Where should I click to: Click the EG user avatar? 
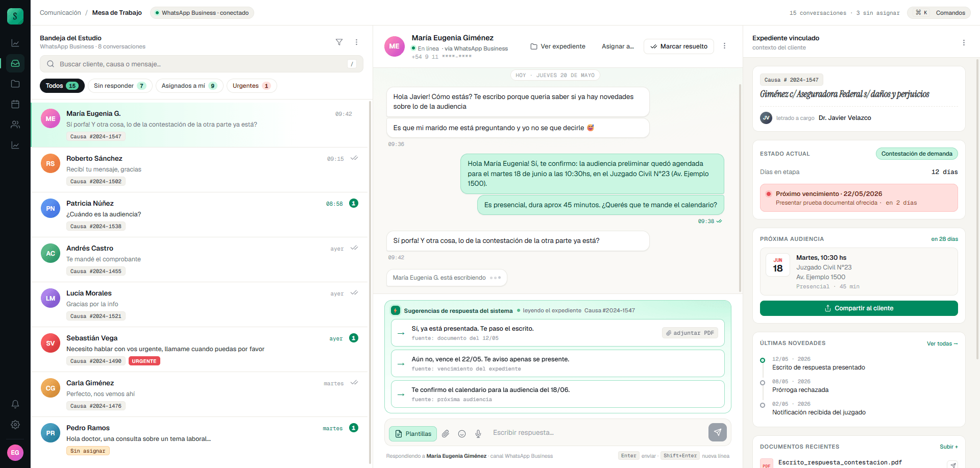tap(15, 453)
